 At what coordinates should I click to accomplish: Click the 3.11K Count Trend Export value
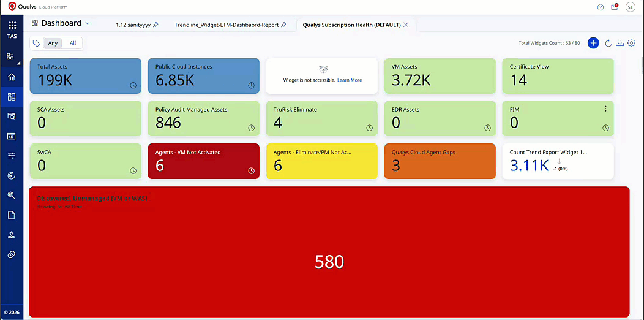pos(529,166)
